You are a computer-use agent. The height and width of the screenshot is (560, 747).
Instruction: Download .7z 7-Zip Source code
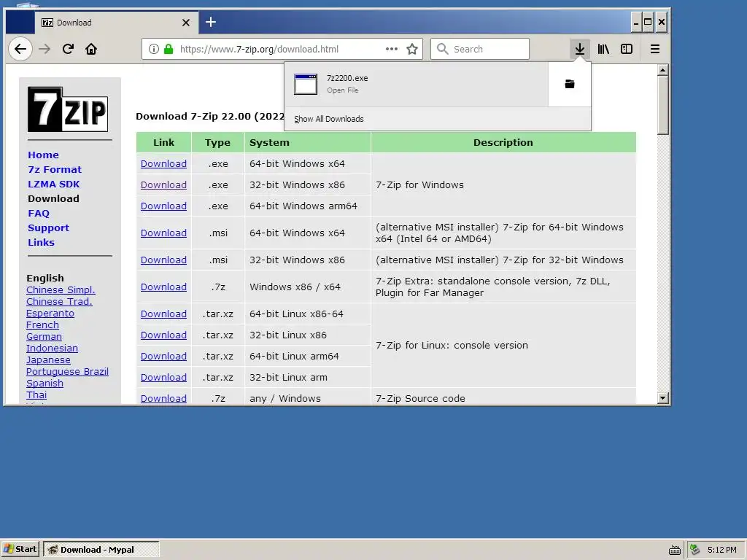click(x=163, y=399)
